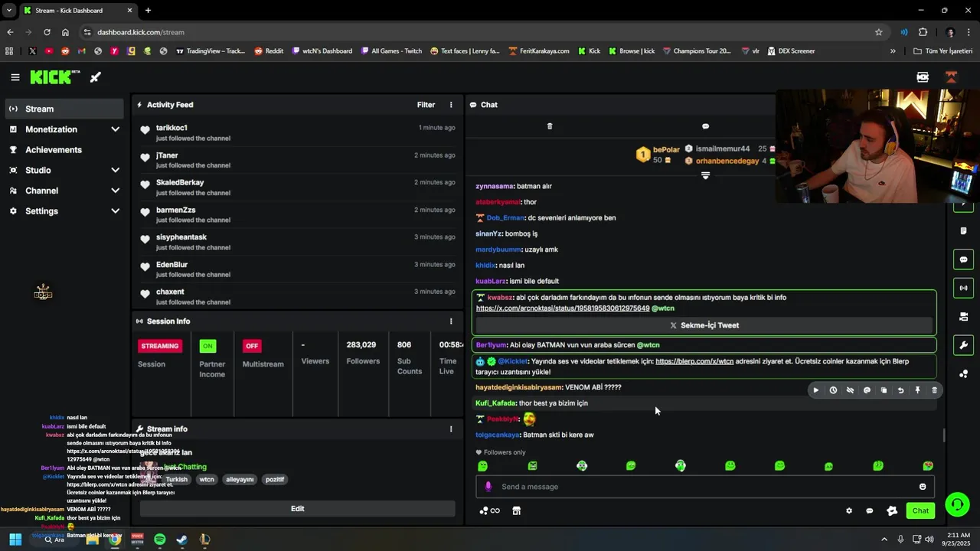Click the copy icon in the message action bar

(x=884, y=390)
